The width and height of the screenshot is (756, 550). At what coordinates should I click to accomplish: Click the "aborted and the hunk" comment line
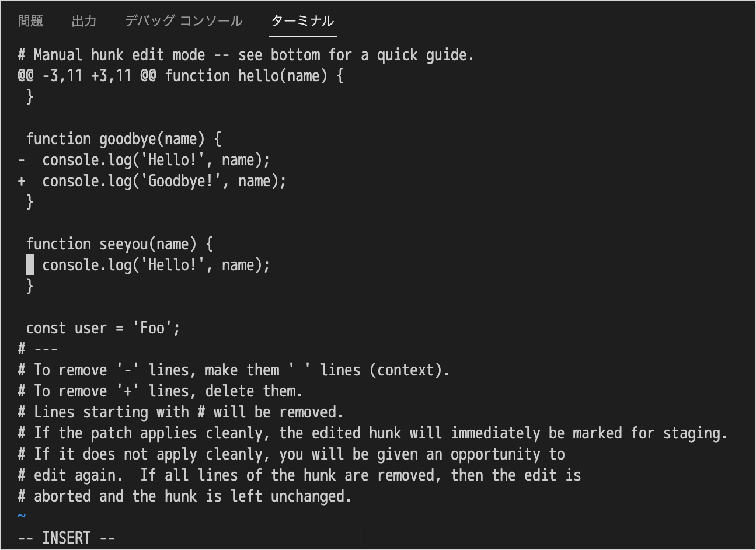click(x=184, y=496)
